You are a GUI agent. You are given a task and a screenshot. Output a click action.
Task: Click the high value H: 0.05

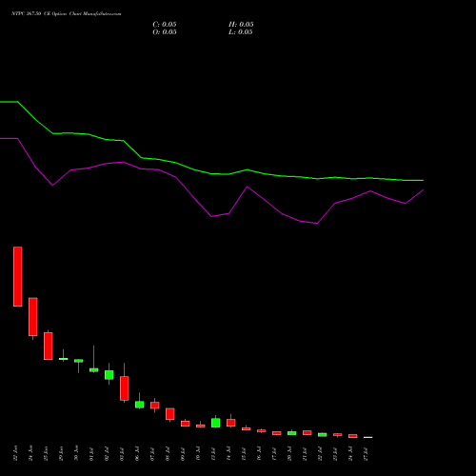[x=241, y=25]
